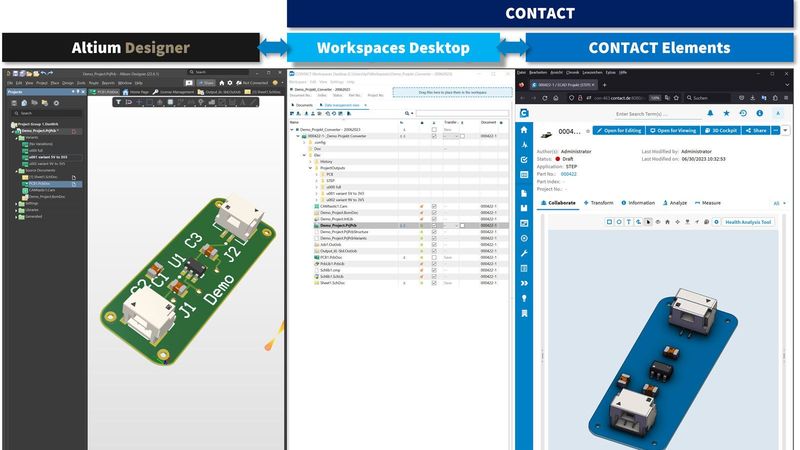Open the Documents tab in Workspaces Desktop
The height and width of the screenshot is (450, 800).
[302, 105]
